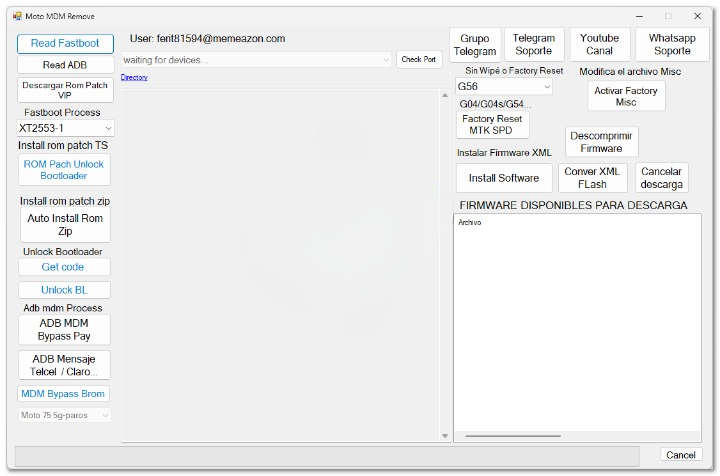Screen dimensions: 720x476
Task: Run Factory Reset MTK SPD
Action: (x=491, y=125)
